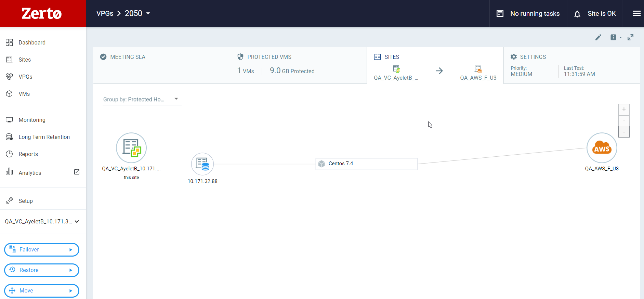
Task: Click the Centos 7.4 cube icon
Action: 321,164
